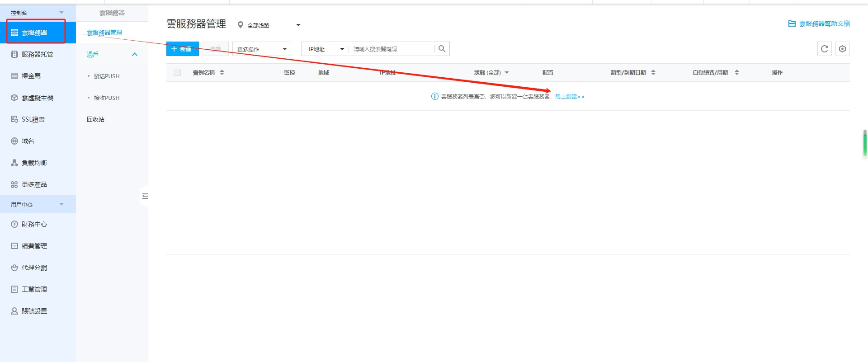Expand the 控制台 section dropdown

61,13
